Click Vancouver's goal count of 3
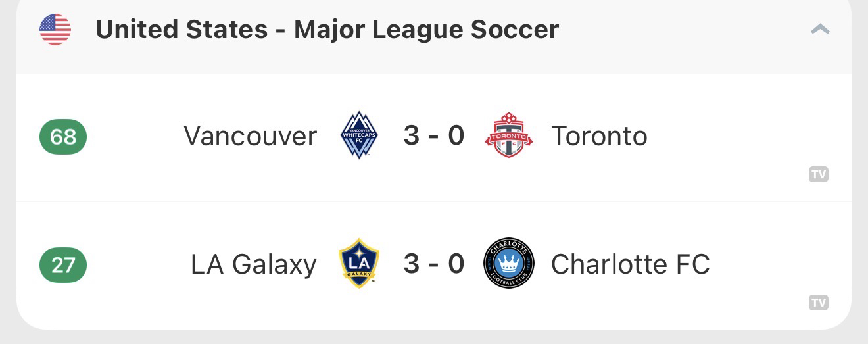Viewport: 868px width, 344px height. pos(411,135)
